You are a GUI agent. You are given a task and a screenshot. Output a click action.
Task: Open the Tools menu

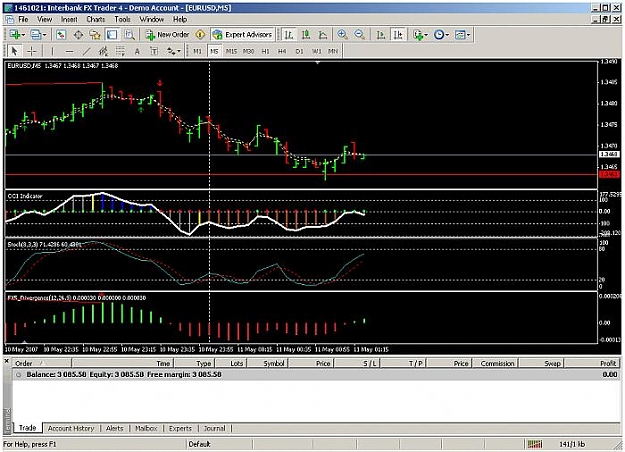point(122,19)
